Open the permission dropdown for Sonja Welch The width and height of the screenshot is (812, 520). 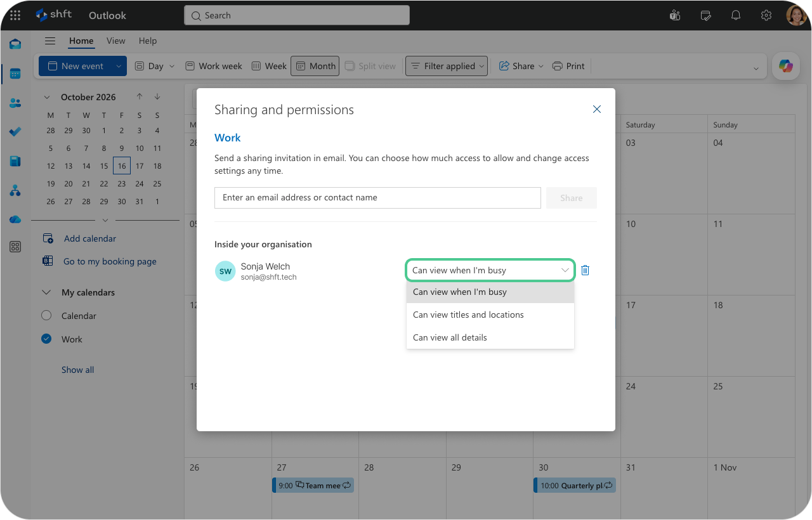[x=490, y=270]
